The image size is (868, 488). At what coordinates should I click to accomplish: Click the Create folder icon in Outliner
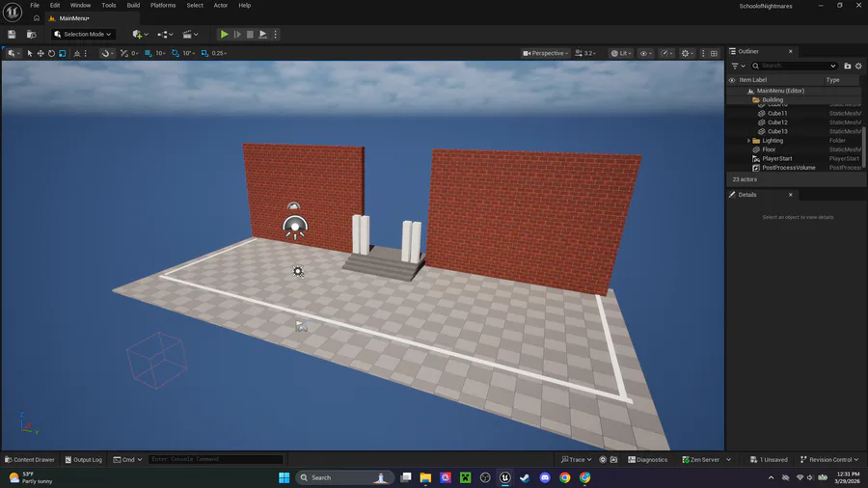click(x=847, y=66)
